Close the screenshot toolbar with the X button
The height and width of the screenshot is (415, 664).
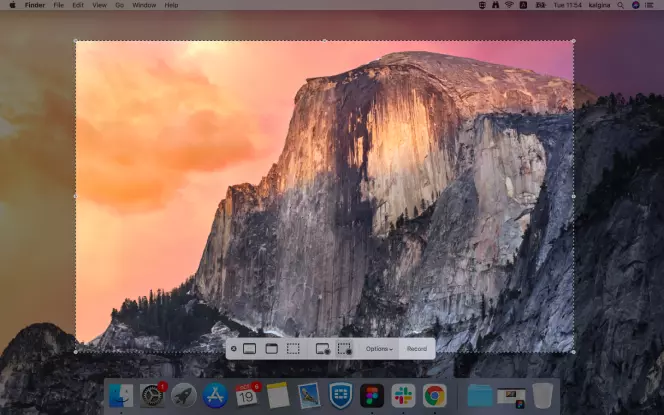tap(233, 349)
